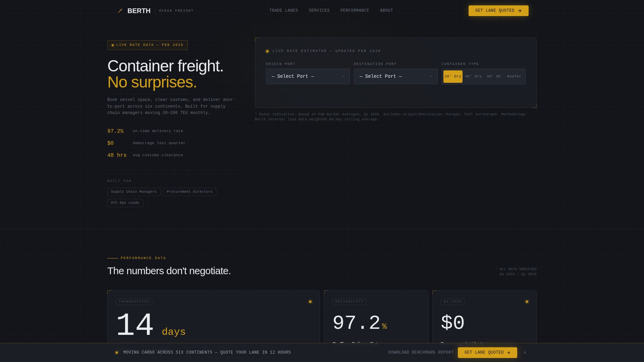Open the Destination Port dropdown
Viewport: 644px width, 362px height.
tap(395, 76)
